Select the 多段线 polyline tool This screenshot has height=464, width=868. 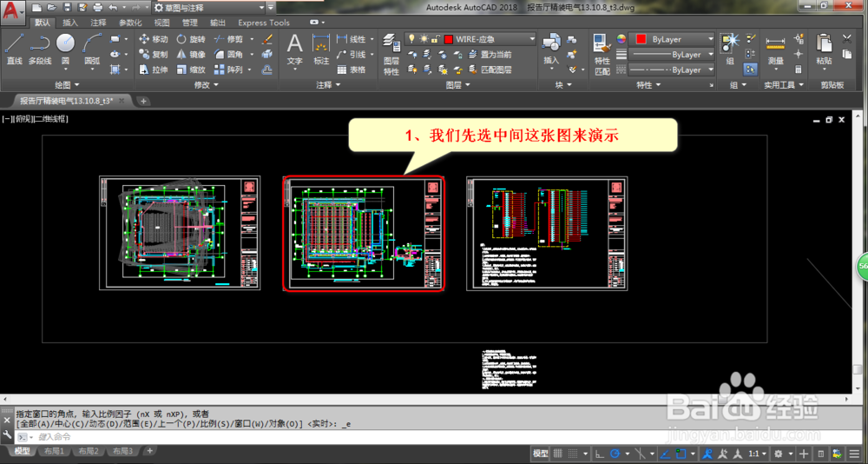40,49
